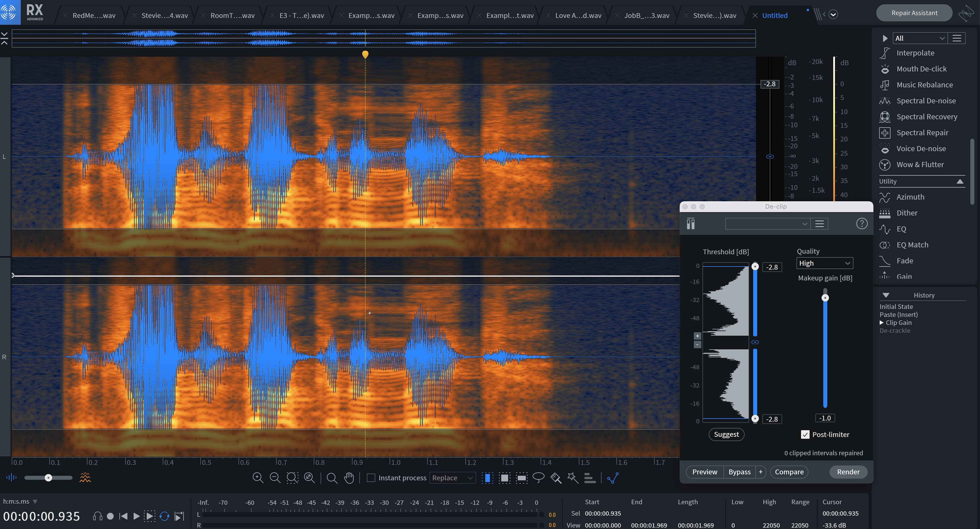Toggle the record button
The height and width of the screenshot is (529, 980).
[110, 516]
